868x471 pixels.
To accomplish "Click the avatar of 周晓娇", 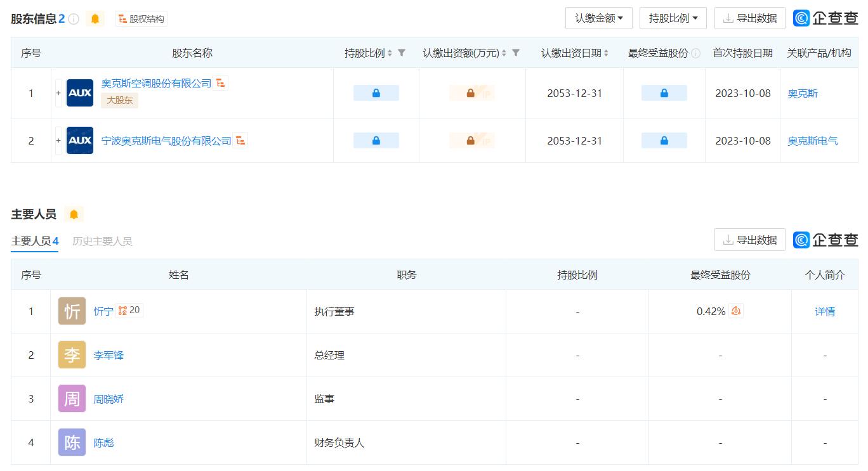I will [72, 399].
